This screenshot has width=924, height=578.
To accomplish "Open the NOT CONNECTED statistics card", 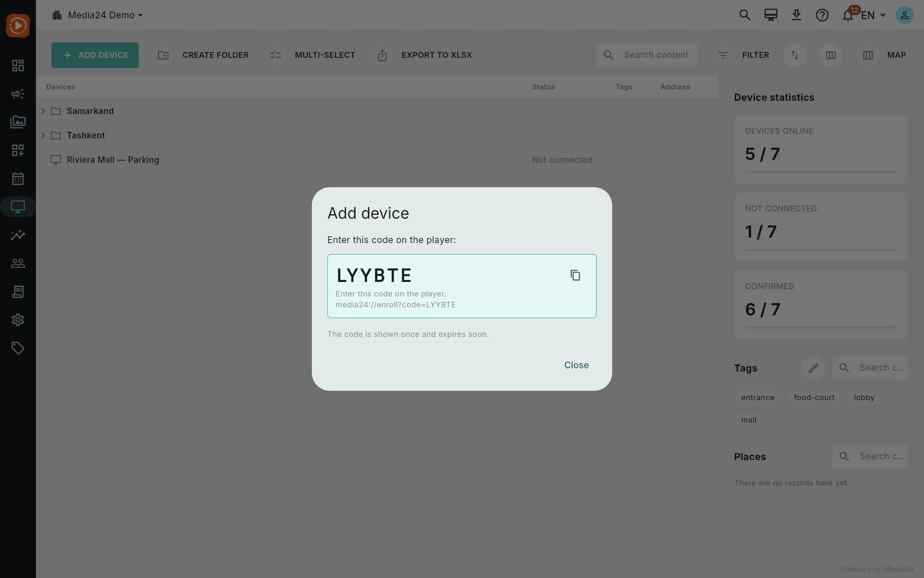I will click(820, 227).
